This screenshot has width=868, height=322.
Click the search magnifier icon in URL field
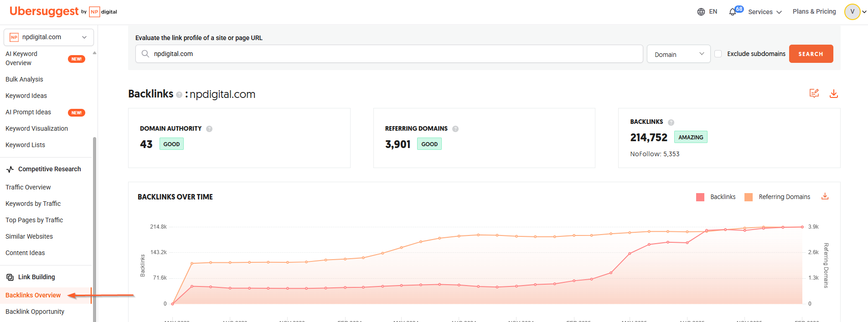tap(145, 54)
